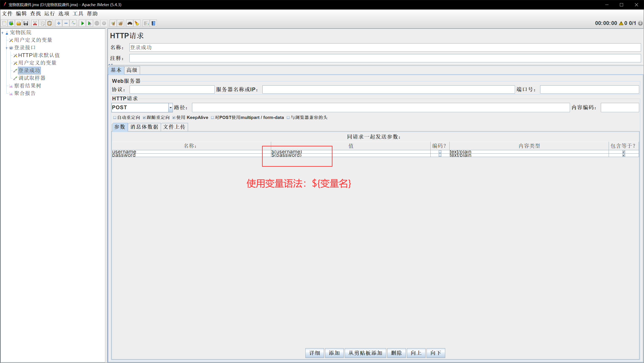Open the 运行 menu

click(x=49, y=14)
